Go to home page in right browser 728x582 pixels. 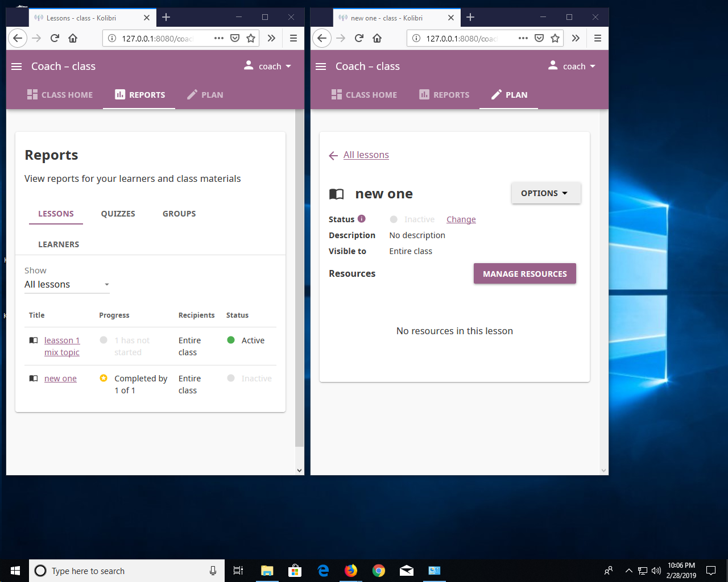[x=377, y=38]
